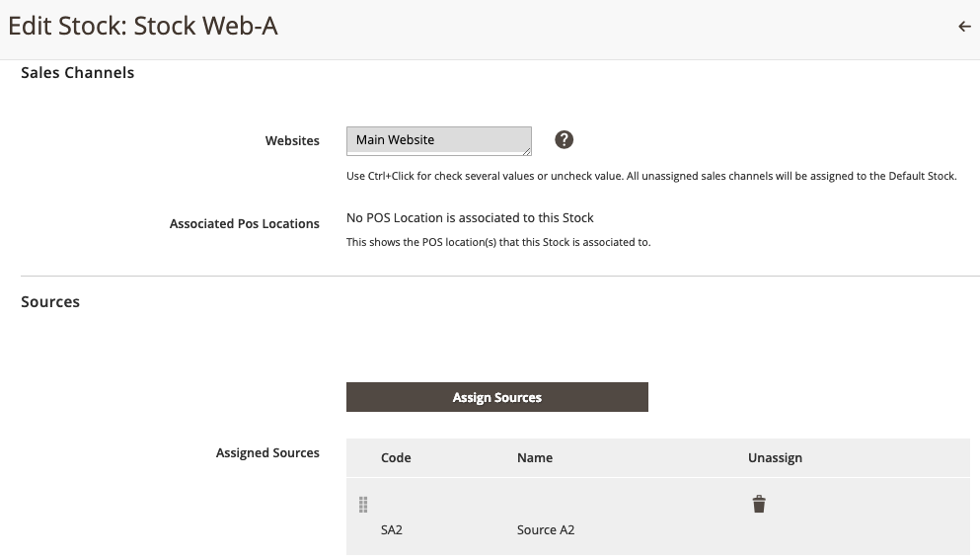Open the Websites help question-mark tooltip
The height and width of the screenshot is (560, 980).
coord(564,139)
